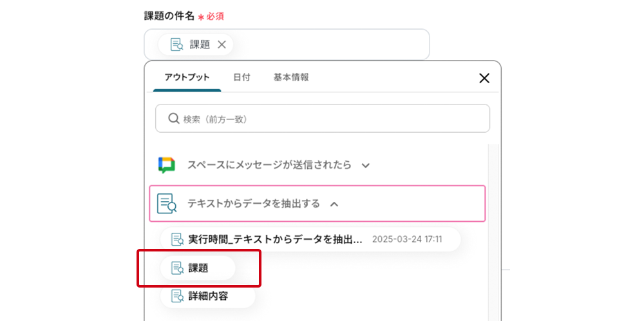
Task: Expand スペースにメッセージが送信されたら chevron
Action: [366, 166]
